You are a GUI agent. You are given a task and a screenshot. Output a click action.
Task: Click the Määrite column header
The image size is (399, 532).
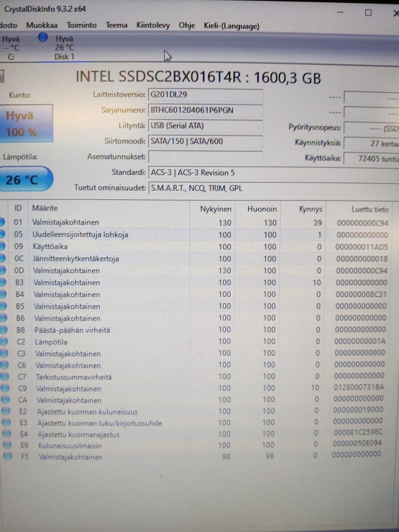pos(109,208)
